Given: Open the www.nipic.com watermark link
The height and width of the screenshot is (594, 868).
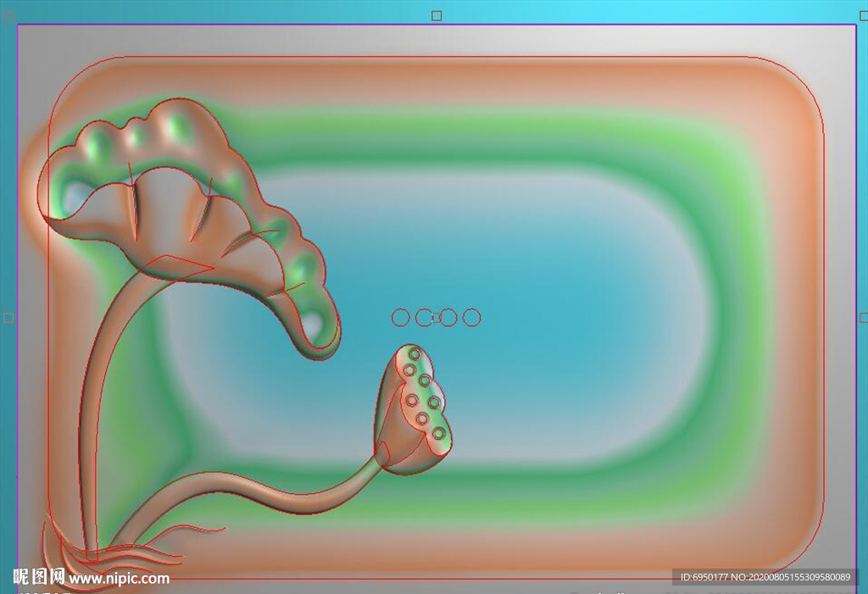Looking at the screenshot, I should pyautogui.click(x=119, y=579).
